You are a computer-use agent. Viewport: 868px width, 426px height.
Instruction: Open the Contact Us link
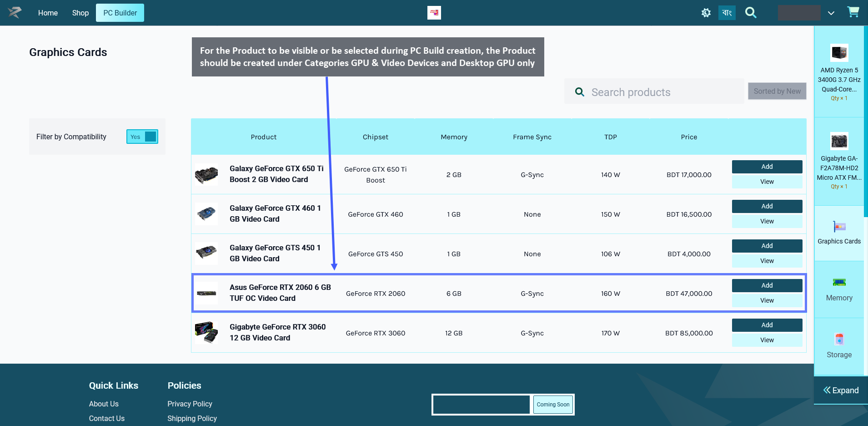[107, 418]
